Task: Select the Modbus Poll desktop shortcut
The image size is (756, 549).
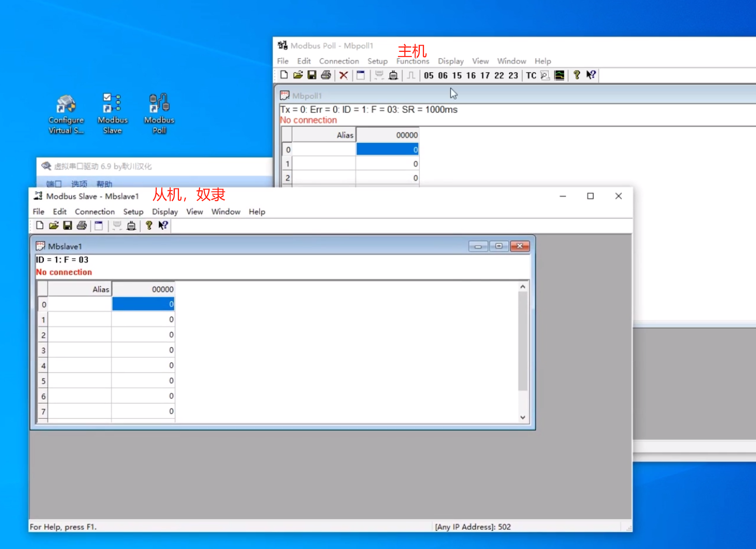Action: tap(159, 114)
